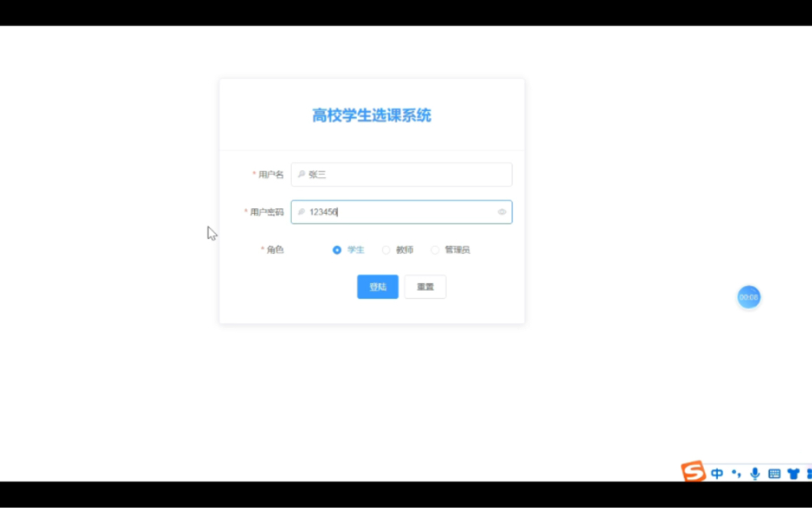Click the 登陆 login button
The image size is (812, 508).
(x=377, y=286)
